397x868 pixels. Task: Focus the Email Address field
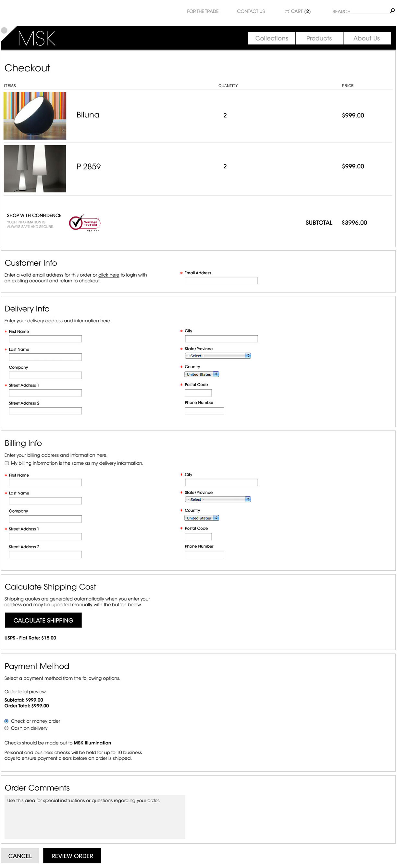[221, 280]
